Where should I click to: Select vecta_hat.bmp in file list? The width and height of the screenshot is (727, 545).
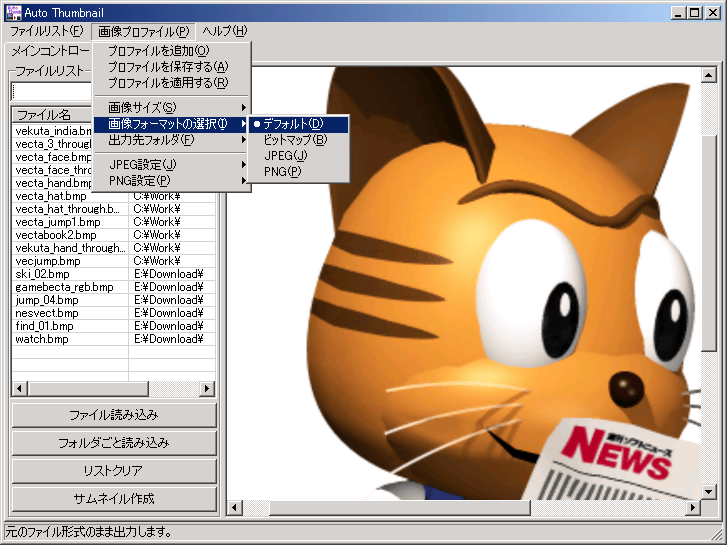click(x=114, y=196)
